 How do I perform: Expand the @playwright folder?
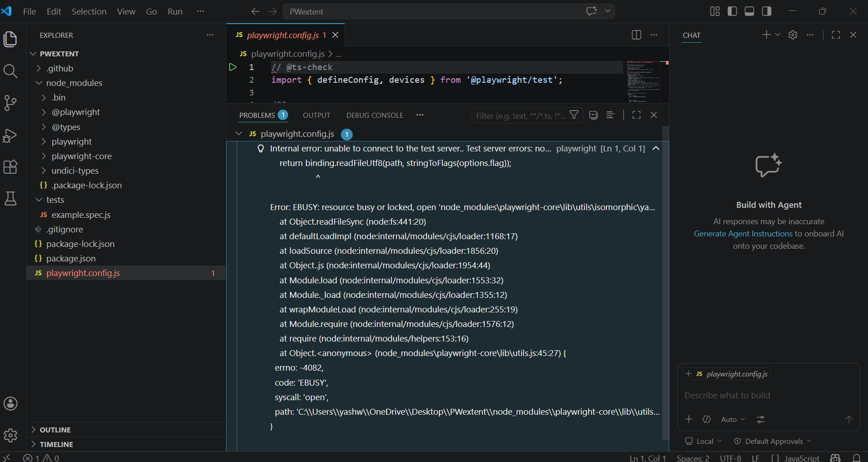pos(44,112)
